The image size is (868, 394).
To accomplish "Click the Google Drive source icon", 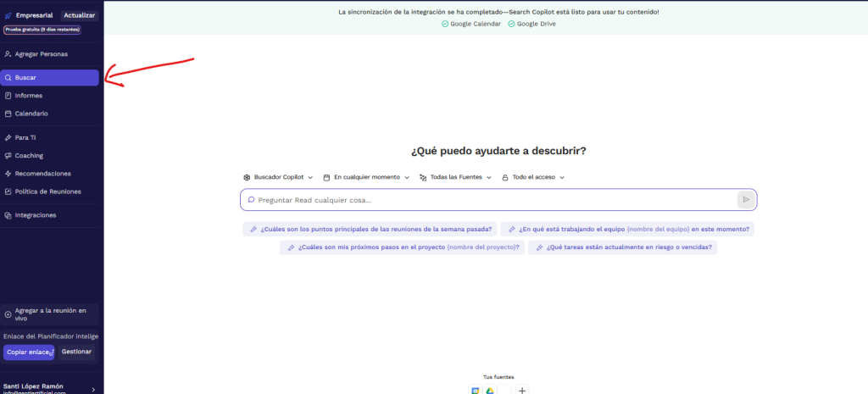I will click(490, 390).
